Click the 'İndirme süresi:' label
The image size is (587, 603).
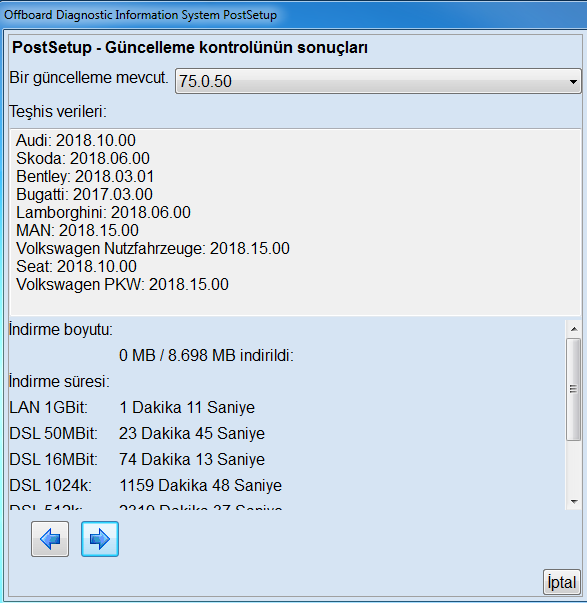59,381
